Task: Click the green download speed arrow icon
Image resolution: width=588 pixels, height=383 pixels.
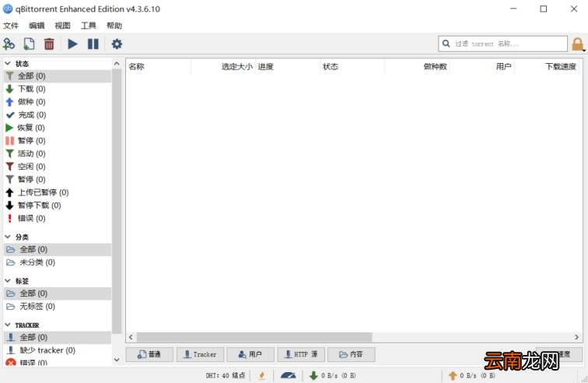Action: pos(313,375)
